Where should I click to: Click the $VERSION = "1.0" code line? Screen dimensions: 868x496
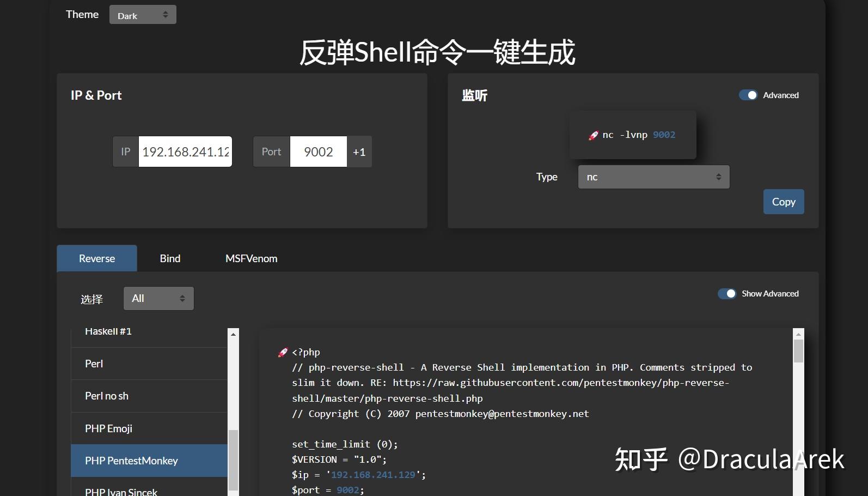coord(339,459)
